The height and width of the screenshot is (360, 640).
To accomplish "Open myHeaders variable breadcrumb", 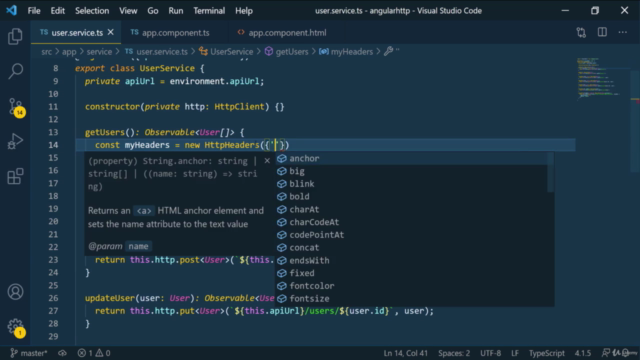I will coord(346,52).
